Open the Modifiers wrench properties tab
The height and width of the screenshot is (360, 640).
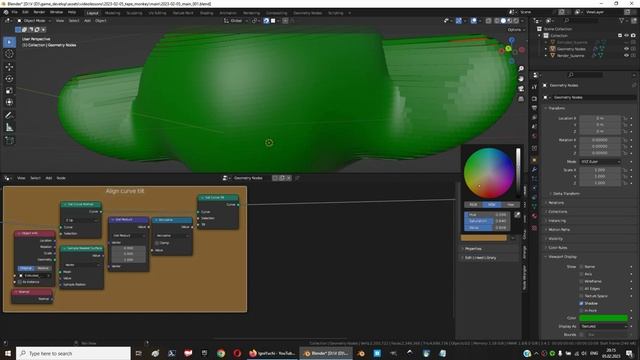[x=534, y=169]
